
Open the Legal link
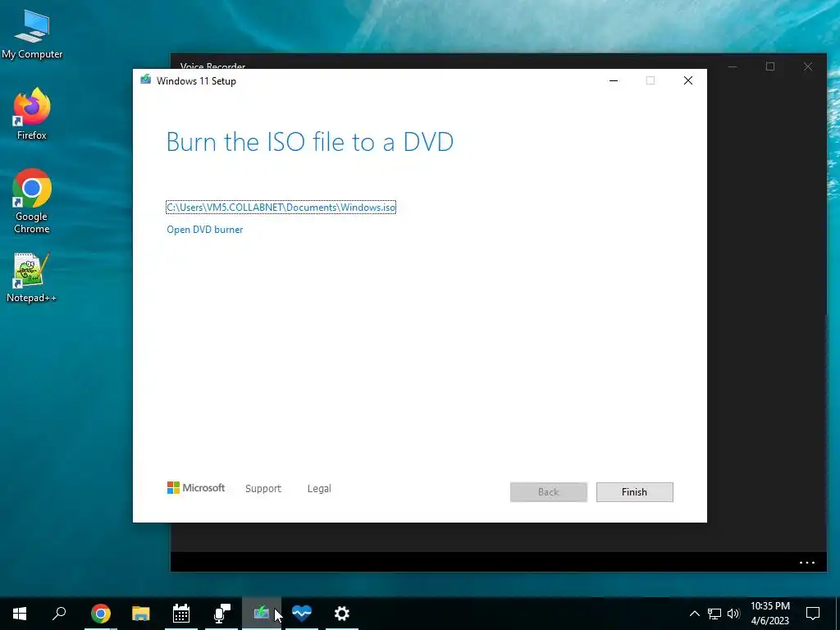point(319,489)
